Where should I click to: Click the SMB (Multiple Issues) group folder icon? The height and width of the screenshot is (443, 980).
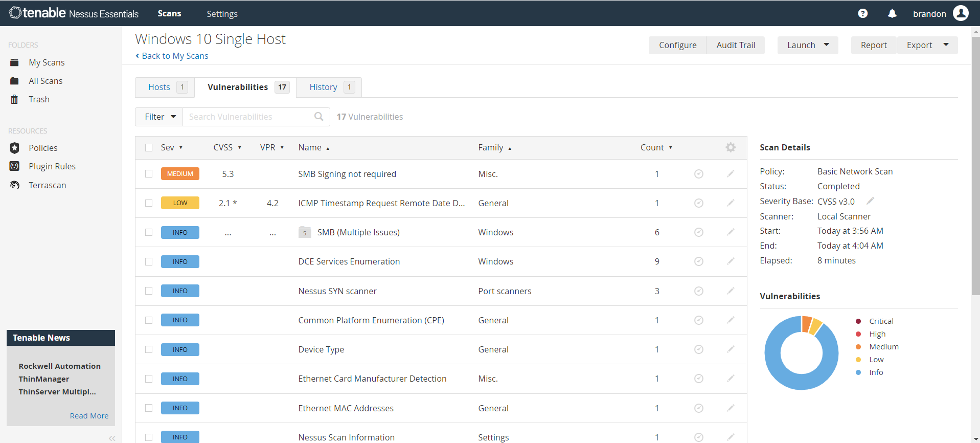point(305,232)
